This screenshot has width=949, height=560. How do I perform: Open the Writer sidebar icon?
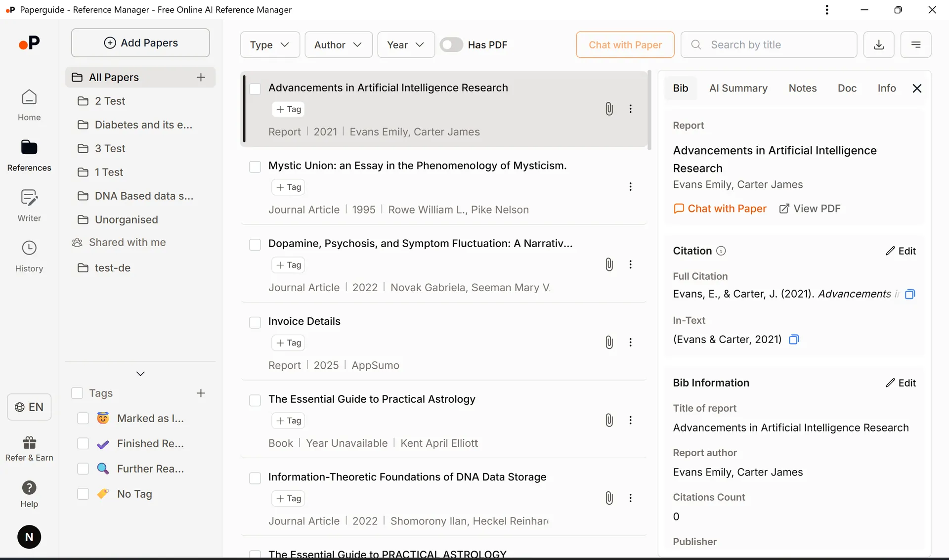point(29,205)
